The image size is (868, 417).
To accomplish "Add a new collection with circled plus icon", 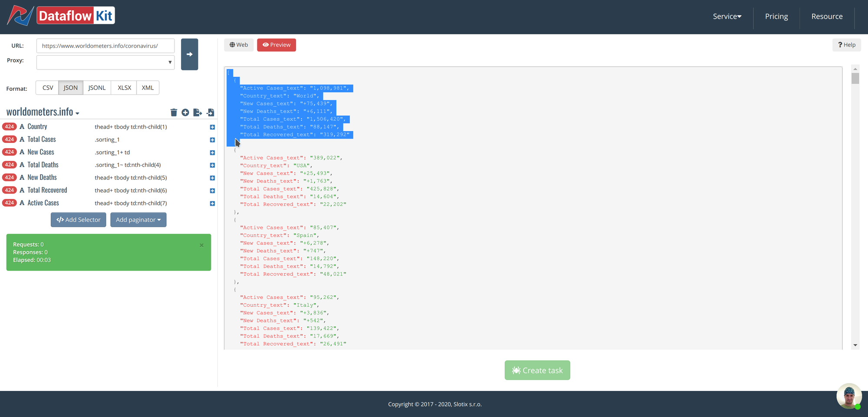I will (185, 113).
